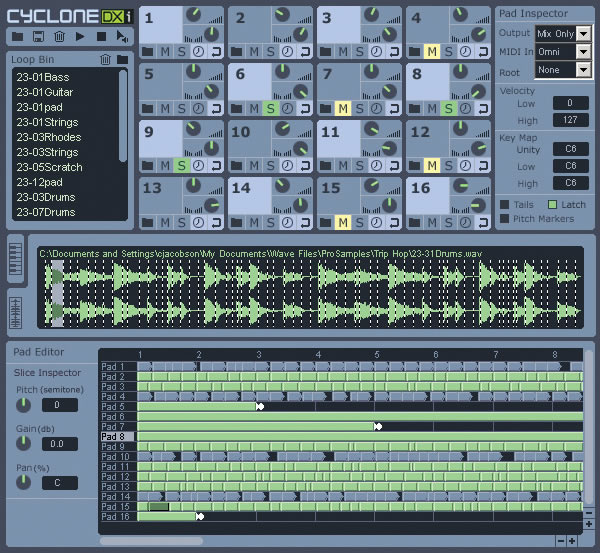Image resolution: width=600 pixels, height=553 pixels.
Task: Select pad 11 in the pad grid
Action: coord(338,138)
